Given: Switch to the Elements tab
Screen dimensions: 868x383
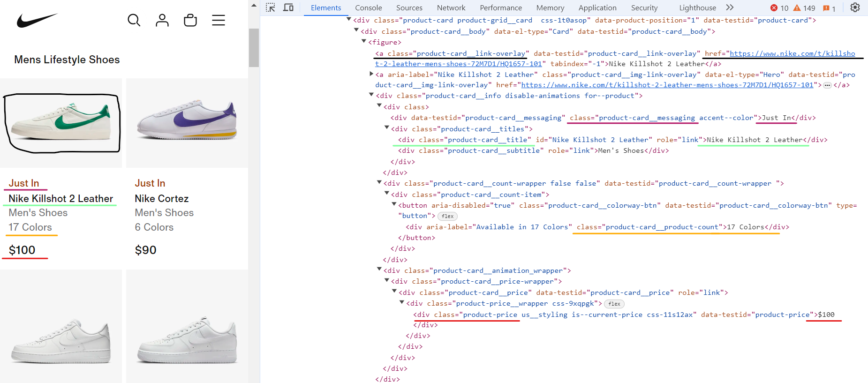Looking at the screenshot, I should 326,8.
